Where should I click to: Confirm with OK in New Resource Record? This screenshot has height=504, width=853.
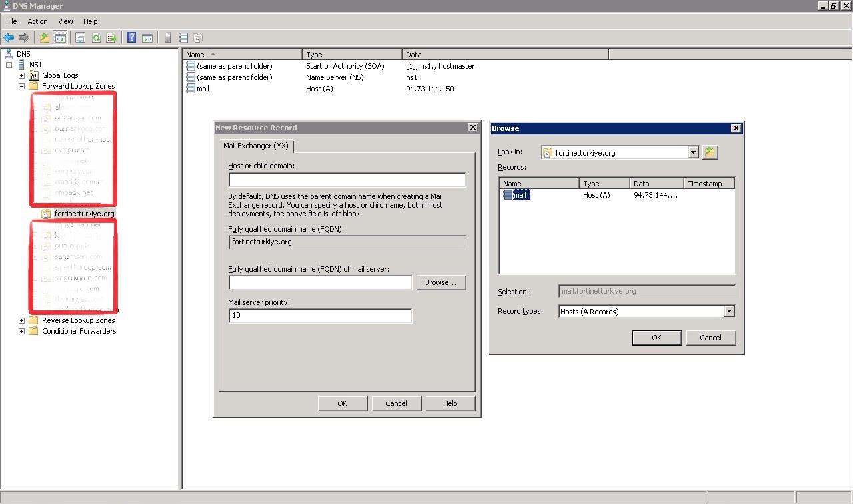pyautogui.click(x=343, y=403)
